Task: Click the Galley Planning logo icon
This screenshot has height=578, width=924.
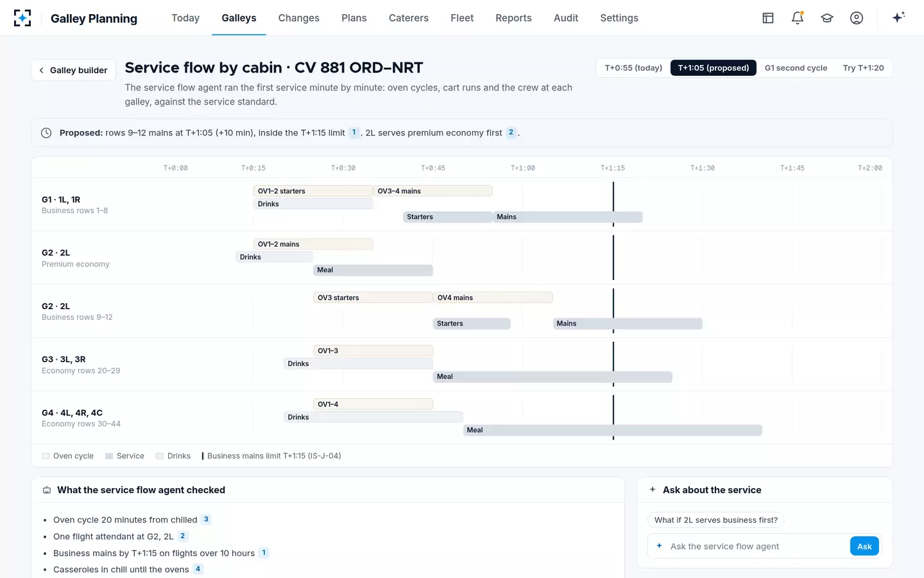Action: 22,18
